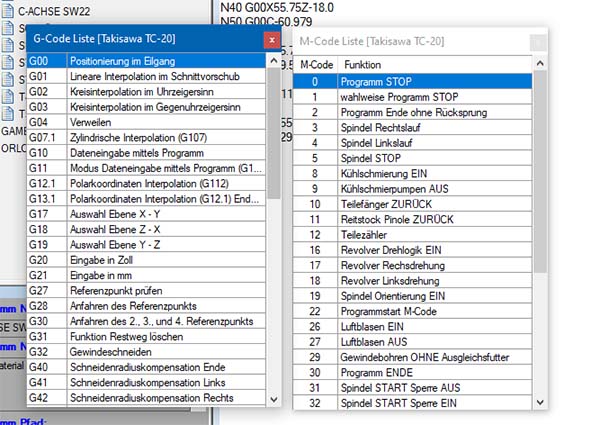
Task: Select M-Code 5 Spindel STOP
Action: click(x=412, y=158)
